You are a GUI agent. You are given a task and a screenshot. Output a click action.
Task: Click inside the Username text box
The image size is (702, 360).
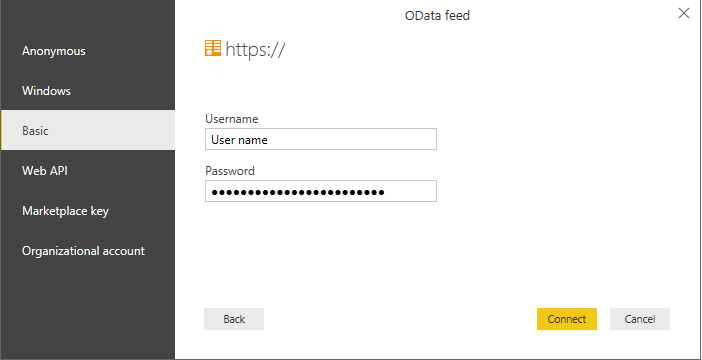pyautogui.click(x=321, y=139)
